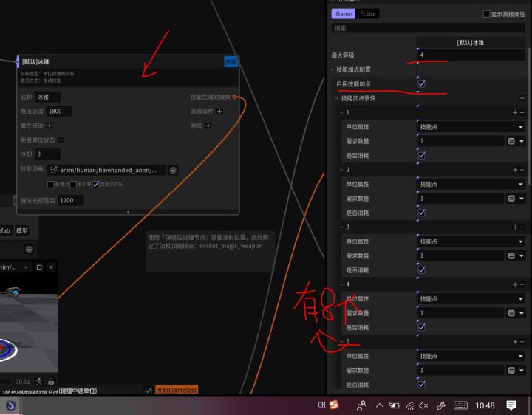Screen dimensions: 532x415
Task: Add a new entry to 技能加点条件 with plus icon
Action: click(522, 98)
